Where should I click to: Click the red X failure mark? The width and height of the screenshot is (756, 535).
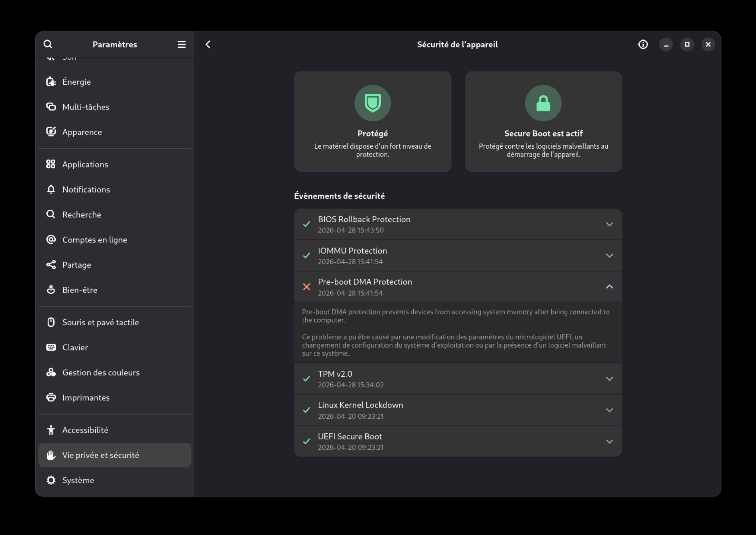tap(306, 287)
